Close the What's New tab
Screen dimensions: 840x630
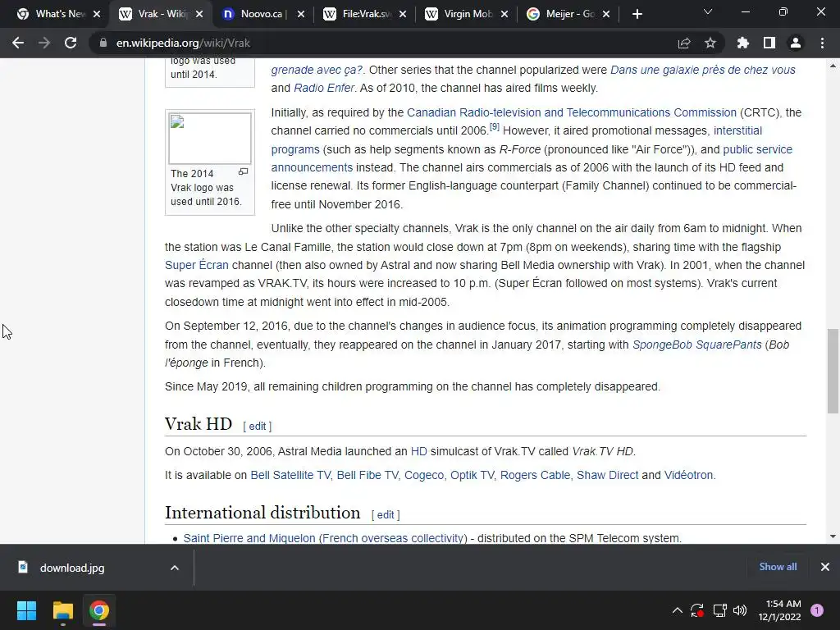tap(97, 15)
